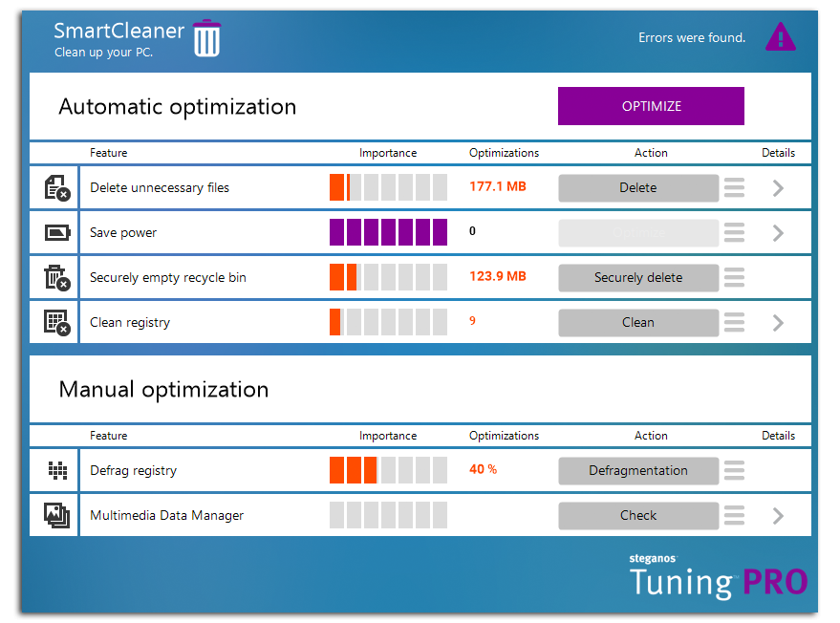This screenshot has width=840, height=623.
Task: Open the list menu icon for Clean registry
Action: click(734, 322)
